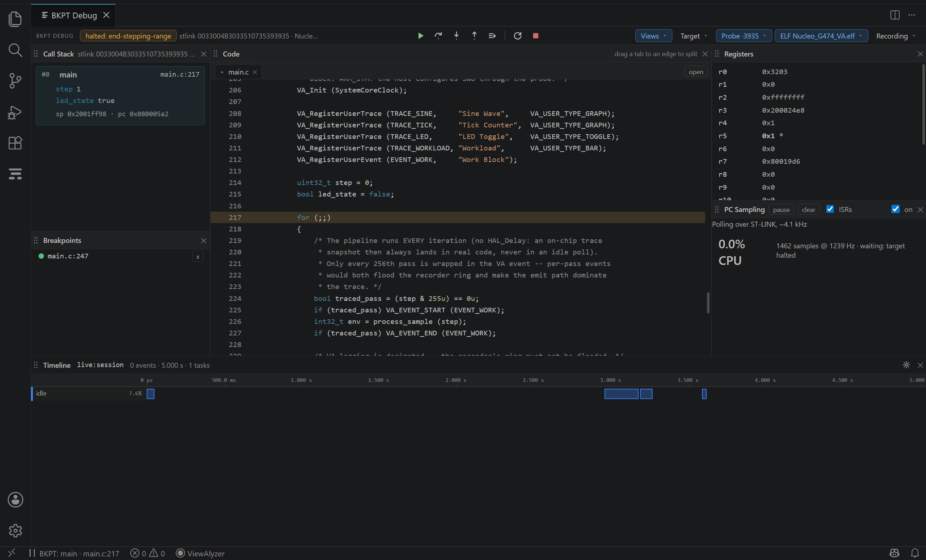Click the narrow idle block near 3.500 s
Image resolution: width=926 pixels, height=560 pixels.
tap(704, 394)
